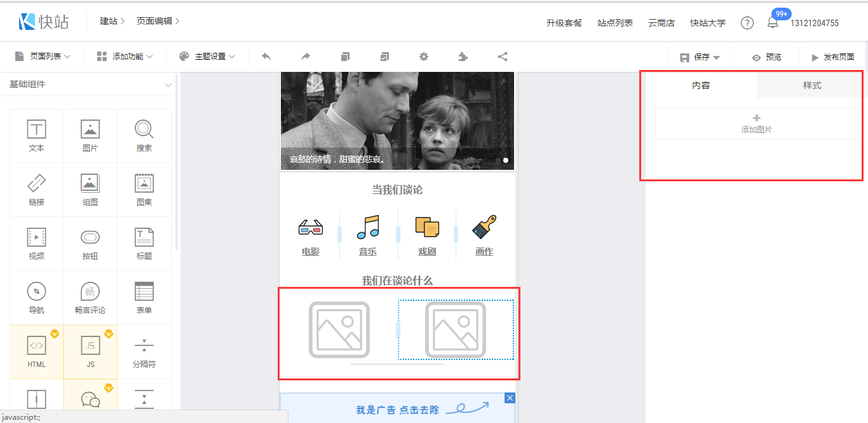Viewport: 868px width, 423px height.
Task: Select the 内容 tab
Action: pos(701,85)
